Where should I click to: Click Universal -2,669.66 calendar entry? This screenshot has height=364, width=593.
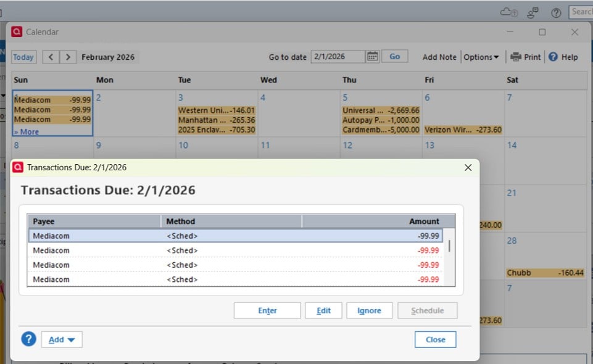381,110
